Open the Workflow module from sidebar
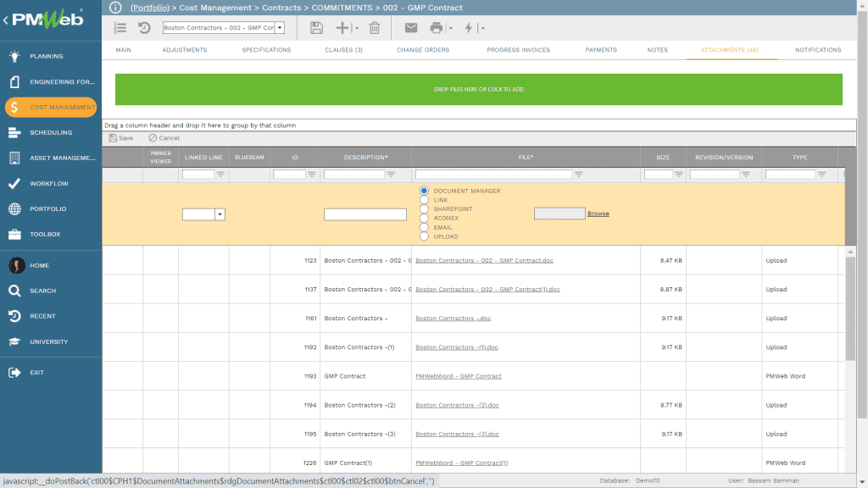 pyautogui.click(x=51, y=183)
